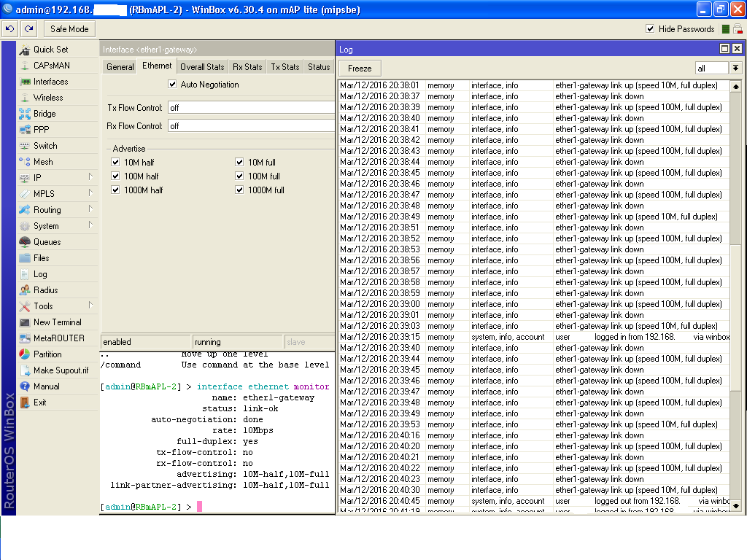Image resolution: width=747 pixels, height=560 pixels.
Task: Open the log topic filter dropdown
Action: tap(735, 68)
